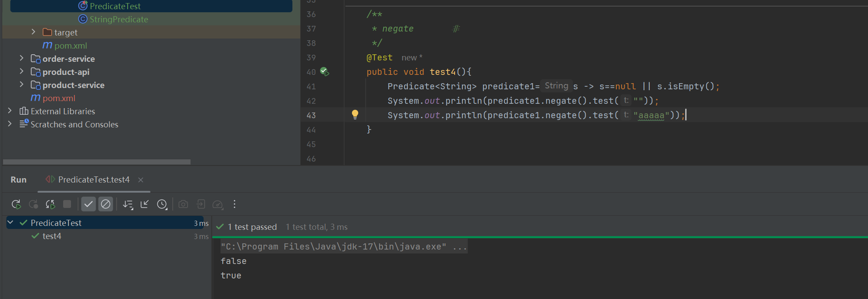Click the External Libraries icon
Screen dimensions: 868x299
tap(24, 111)
